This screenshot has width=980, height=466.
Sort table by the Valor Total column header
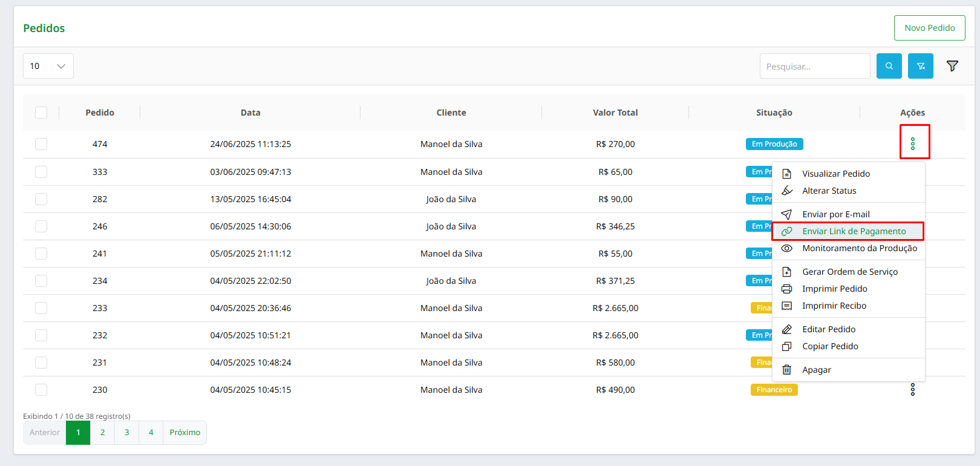click(615, 113)
